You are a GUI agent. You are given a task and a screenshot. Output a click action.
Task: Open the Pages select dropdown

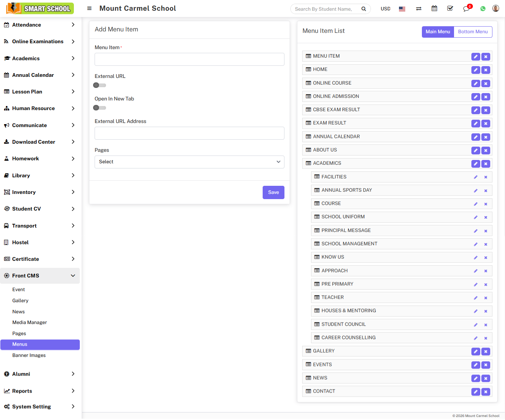[189, 162]
